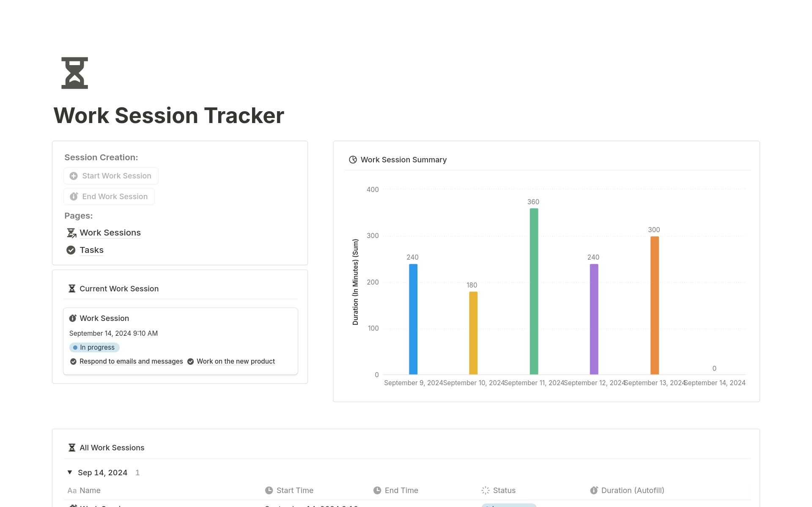Open the Tasks page

(91, 250)
